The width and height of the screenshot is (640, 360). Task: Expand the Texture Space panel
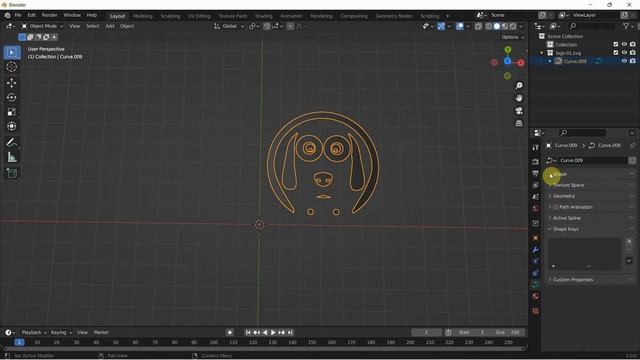pyautogui.click(x=568, y=185)
